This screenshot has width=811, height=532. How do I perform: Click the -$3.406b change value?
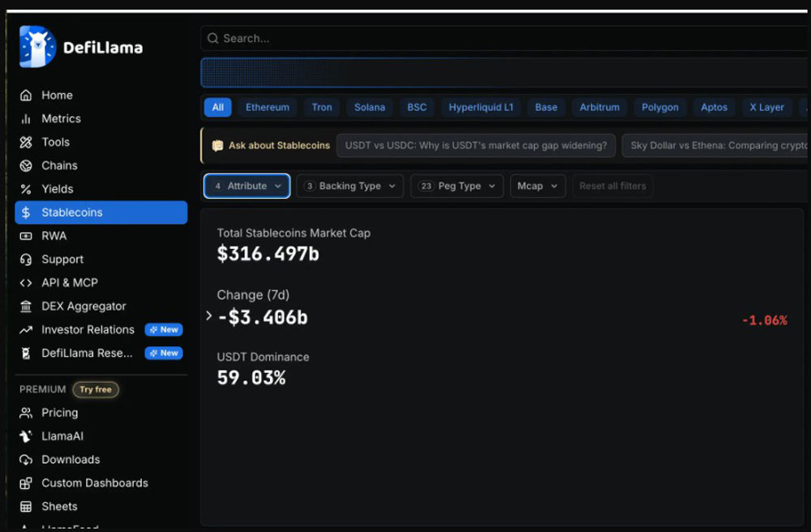point(263,317)
